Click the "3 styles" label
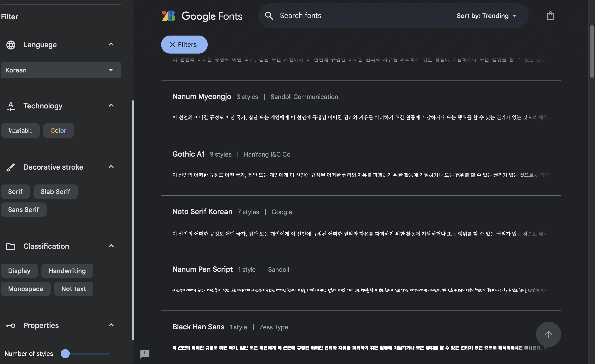Image resolution: width=595 pixels, height=364 pixels. coord(247,97)
